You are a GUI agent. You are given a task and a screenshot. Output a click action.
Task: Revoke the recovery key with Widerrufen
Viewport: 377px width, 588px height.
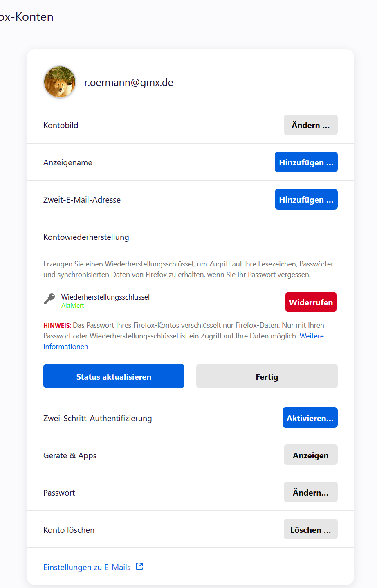click(311, 302)
